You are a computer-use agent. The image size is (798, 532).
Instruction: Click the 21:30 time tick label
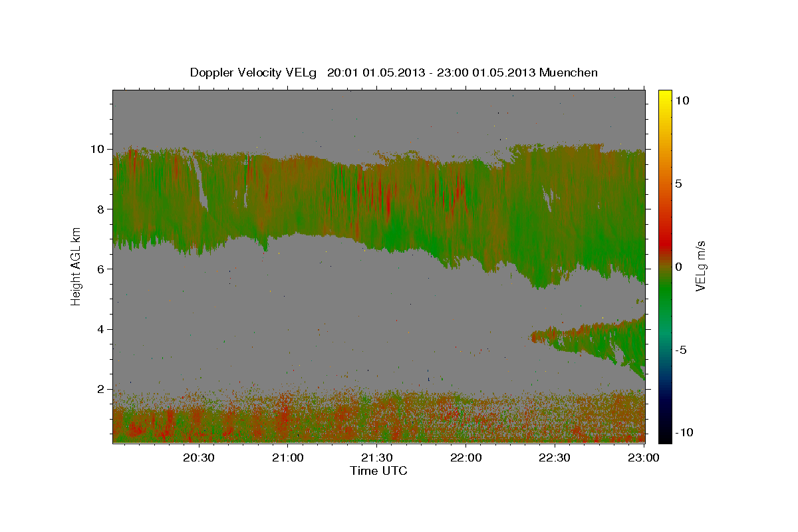[x=376, y=458]
